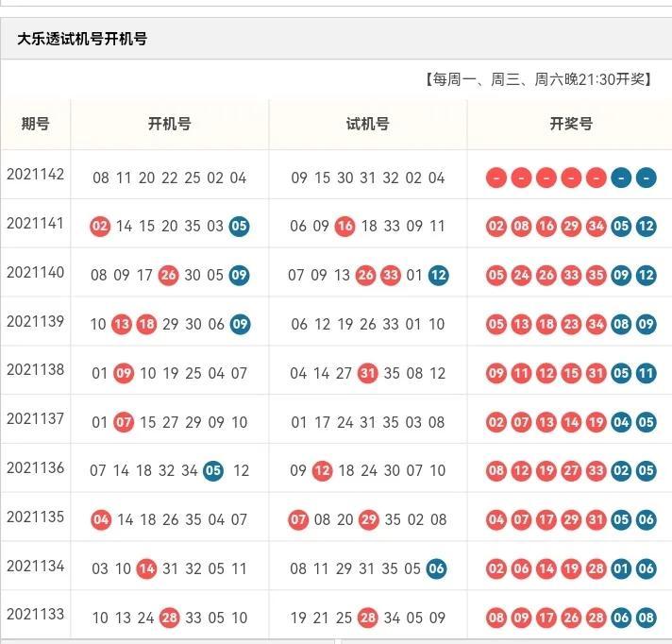Click red ball 23 in 2021139 开奖号
Screen dimensions: 672x644
point(571,324)
